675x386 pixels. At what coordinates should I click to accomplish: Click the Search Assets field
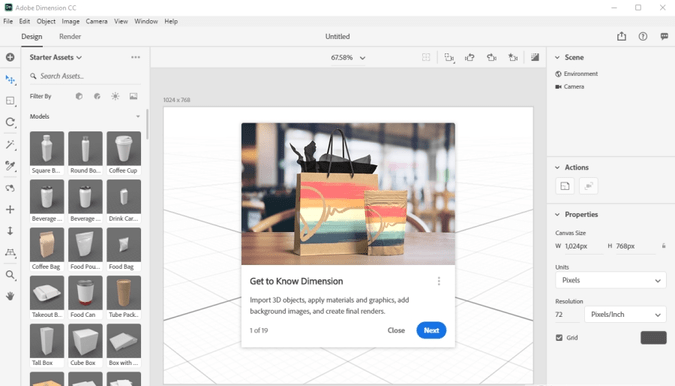pos(85,76)
